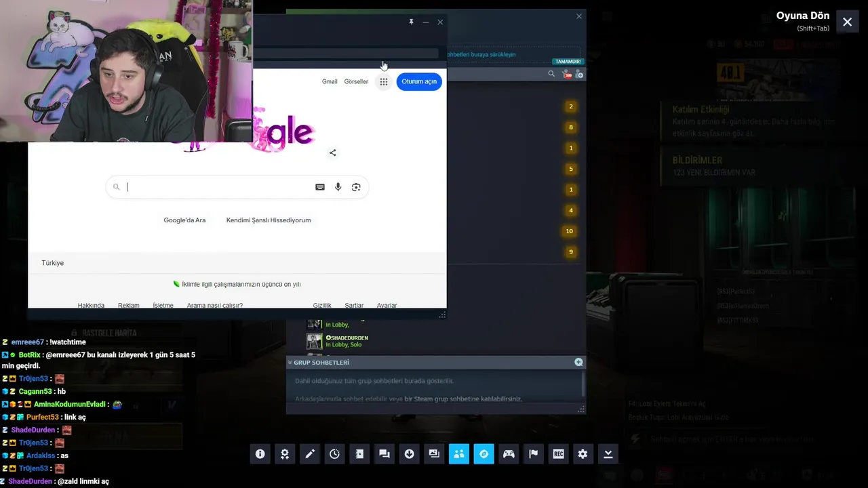Image resolution: width=868 pixels, height=488 pixels.
Task: Click the flag icon in overlay toolbar
Action: pos(534,454)
